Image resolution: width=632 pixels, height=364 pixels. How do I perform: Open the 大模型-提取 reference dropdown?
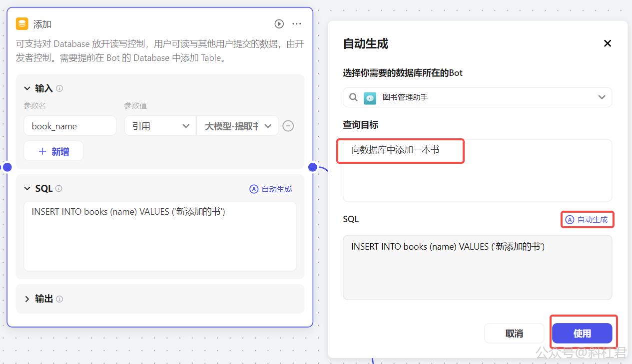(x=238, y=126)
